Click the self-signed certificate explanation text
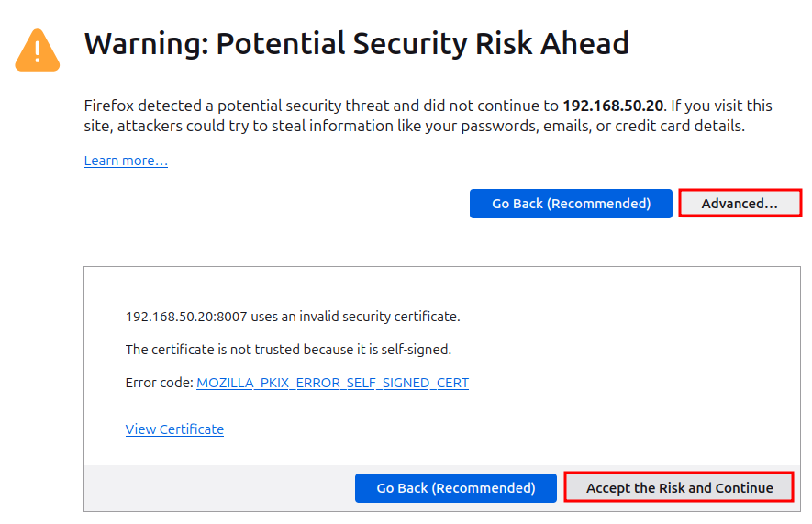This screenshot has height=524, width=812. [288, 350]
